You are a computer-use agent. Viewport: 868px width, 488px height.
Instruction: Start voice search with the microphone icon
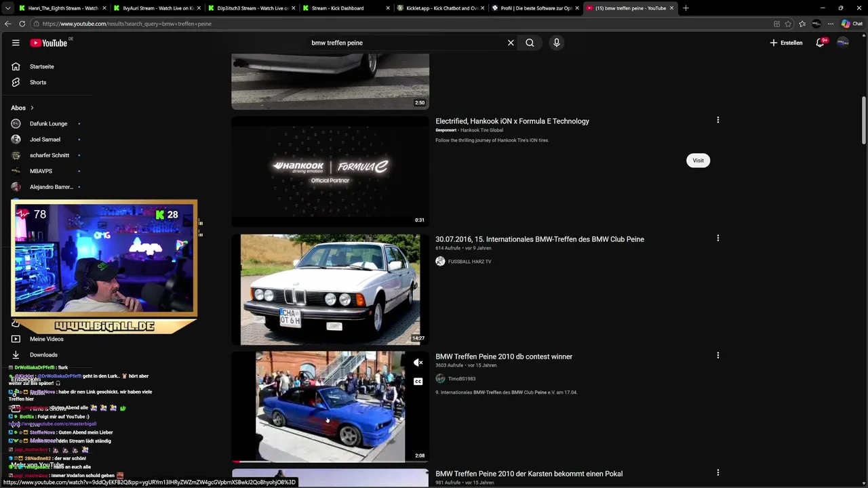point(557,43)
